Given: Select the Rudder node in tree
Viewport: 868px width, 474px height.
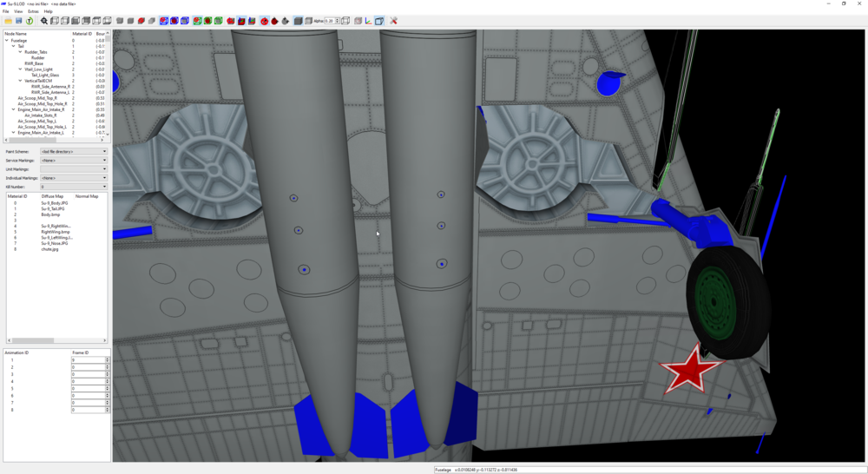Looking at the screenshot, I should [x=37, y=57].
